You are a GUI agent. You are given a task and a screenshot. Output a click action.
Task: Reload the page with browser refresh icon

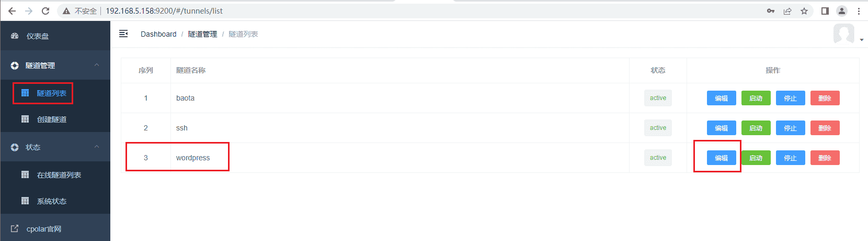click(x=45, y=11)
